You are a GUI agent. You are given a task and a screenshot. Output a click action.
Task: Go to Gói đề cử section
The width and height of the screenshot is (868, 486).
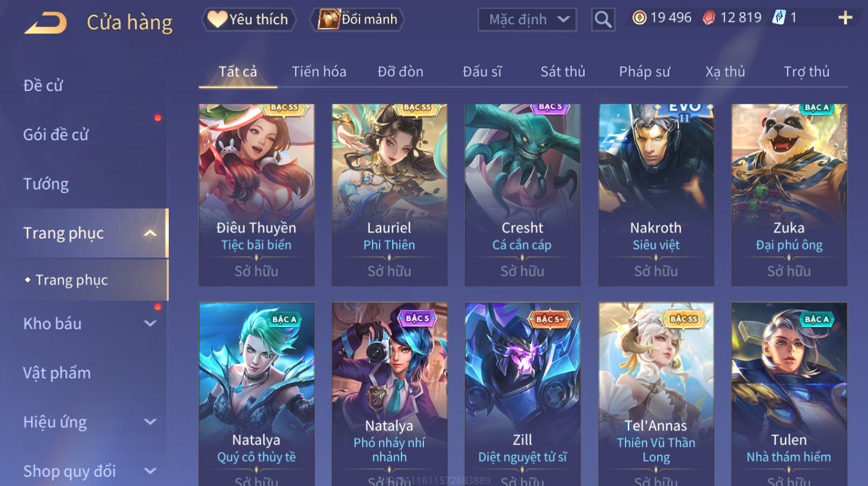(56, 134)
